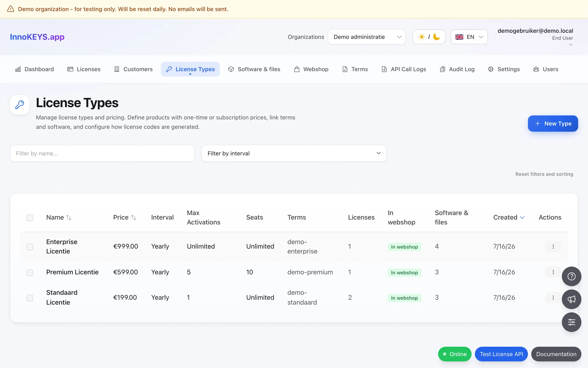The width and height of the screenshot is (588, 368).
Task: Click the Licenses card icon
Action: click(70, 69)
